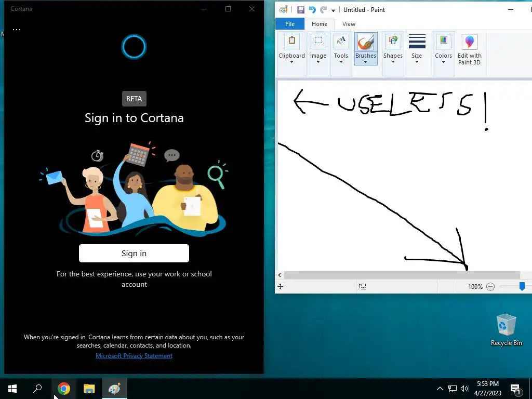Maximize the Cortana window
Viewport: 532px width, 399px height.
click(x=228, y=9)
